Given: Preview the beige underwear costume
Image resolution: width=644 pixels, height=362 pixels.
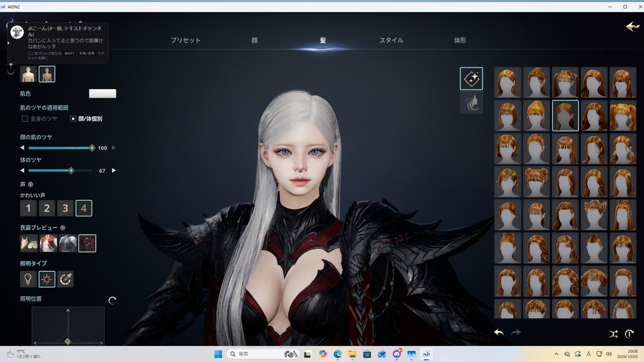Looking at the screenshot, I should click(29, 243).
